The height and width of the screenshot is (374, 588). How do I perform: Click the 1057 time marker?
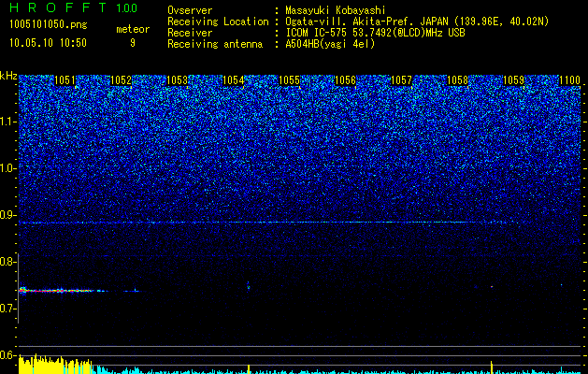click(x=401, y=80)
